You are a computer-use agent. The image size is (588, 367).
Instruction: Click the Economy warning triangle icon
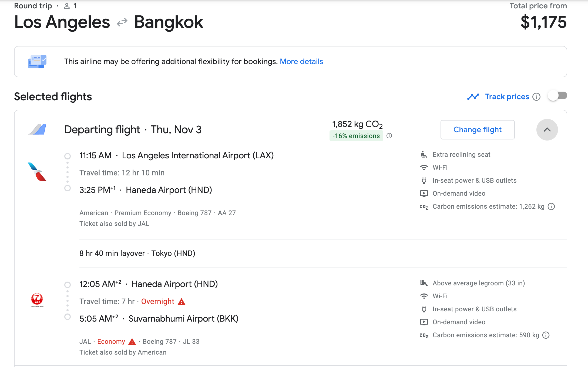[132, 342]
